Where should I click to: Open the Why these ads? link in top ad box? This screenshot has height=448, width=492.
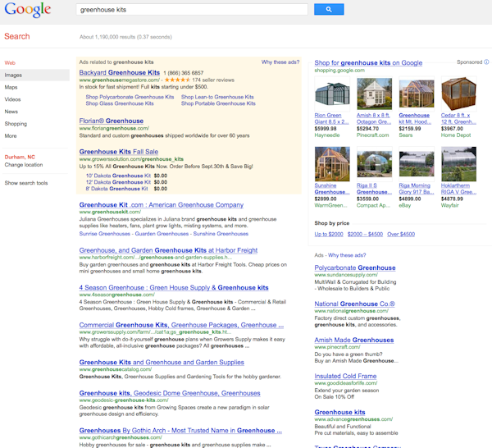click(280, 62)
